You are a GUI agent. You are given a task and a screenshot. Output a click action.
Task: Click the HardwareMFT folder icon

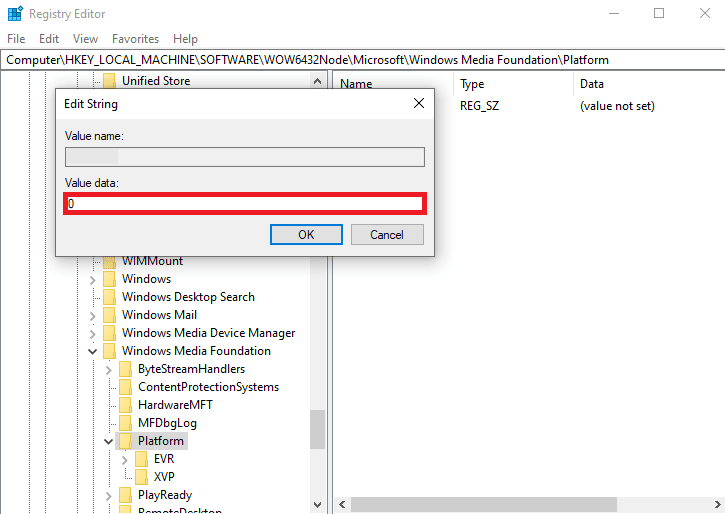click(x=125, y=405)
